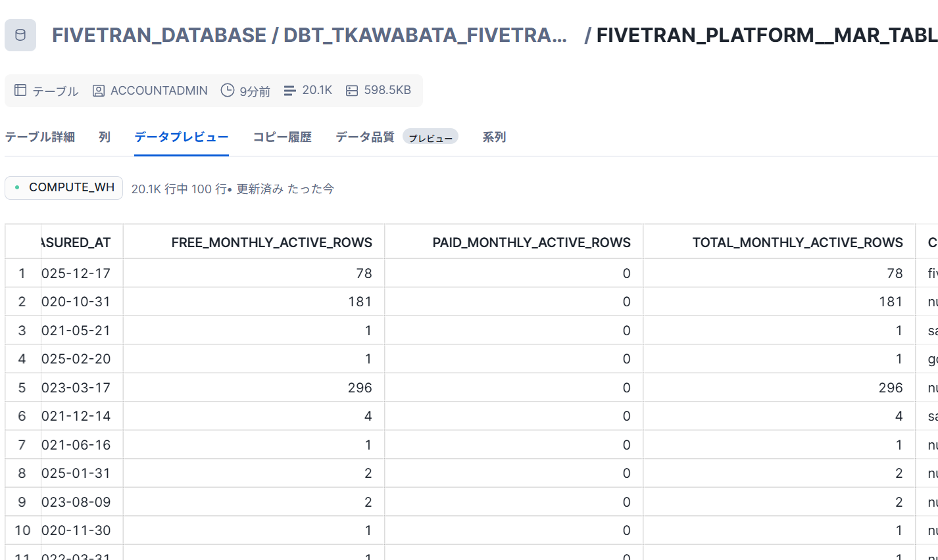
Task: Click the ACCOUNTADMIN role owner icon
Action: pos(99,91)
